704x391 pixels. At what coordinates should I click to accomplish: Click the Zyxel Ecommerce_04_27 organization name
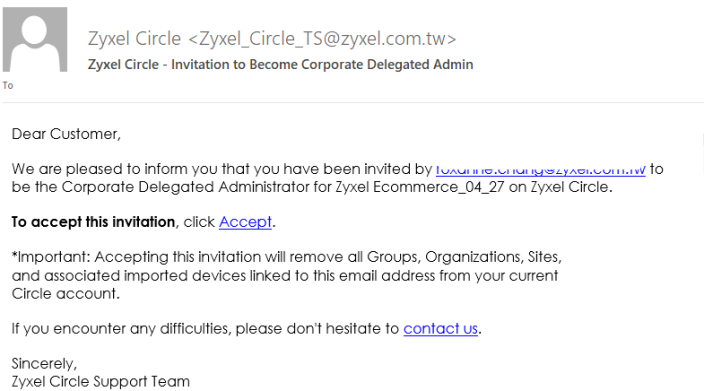point(420,187)
